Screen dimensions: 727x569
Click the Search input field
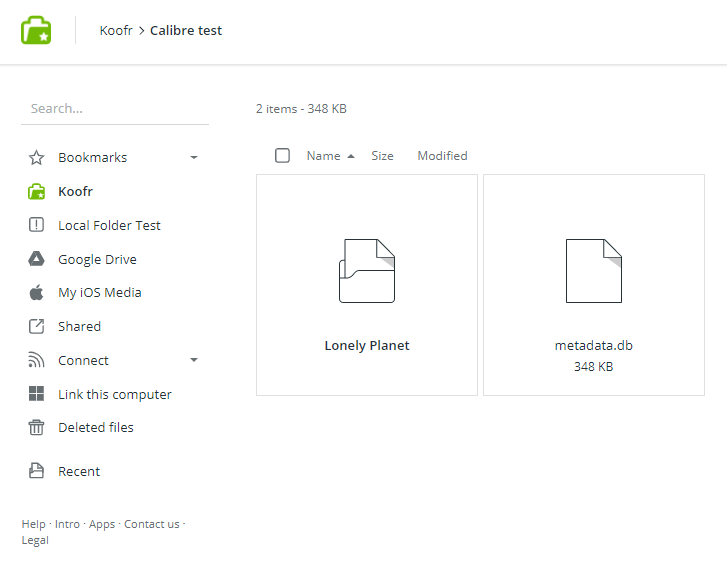[x=114, y=109]
